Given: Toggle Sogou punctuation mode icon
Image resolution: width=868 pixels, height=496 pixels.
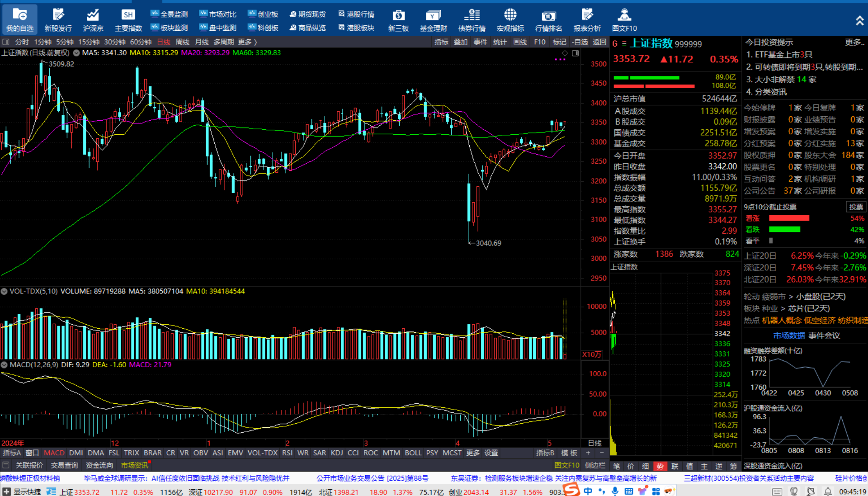Looking at the screenshot, I should point(601,491).
